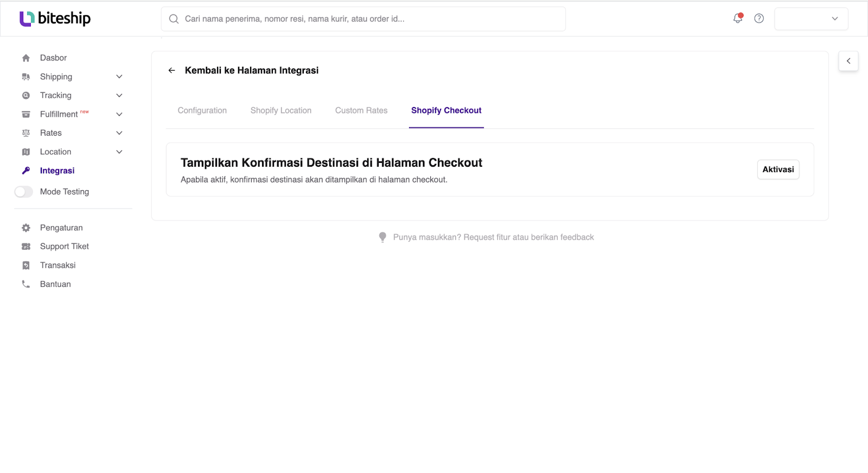Switch to the Custom Rates tab

(x=361, y=110)
